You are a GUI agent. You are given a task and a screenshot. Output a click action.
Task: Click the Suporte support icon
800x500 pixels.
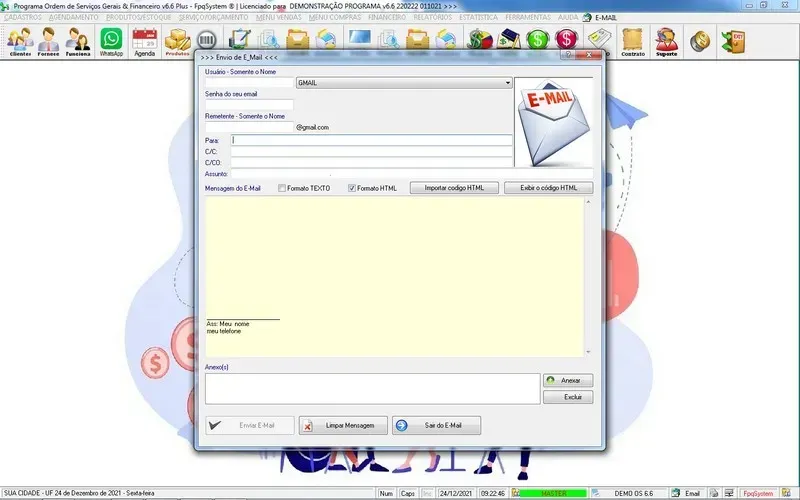(666, 41)
